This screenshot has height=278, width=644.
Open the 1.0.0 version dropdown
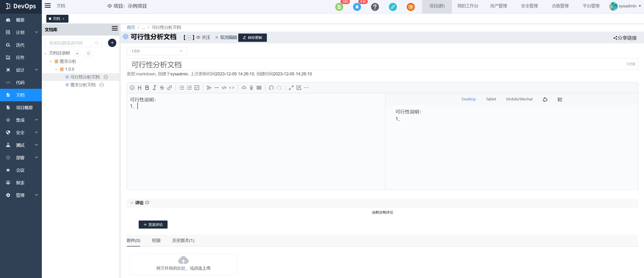click(x=157, y=51)
